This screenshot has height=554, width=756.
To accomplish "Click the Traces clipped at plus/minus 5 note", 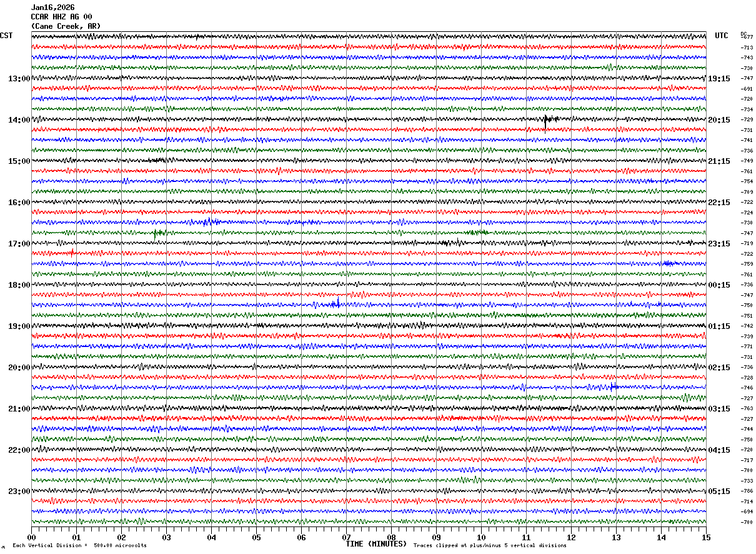I will click(490, 546).
